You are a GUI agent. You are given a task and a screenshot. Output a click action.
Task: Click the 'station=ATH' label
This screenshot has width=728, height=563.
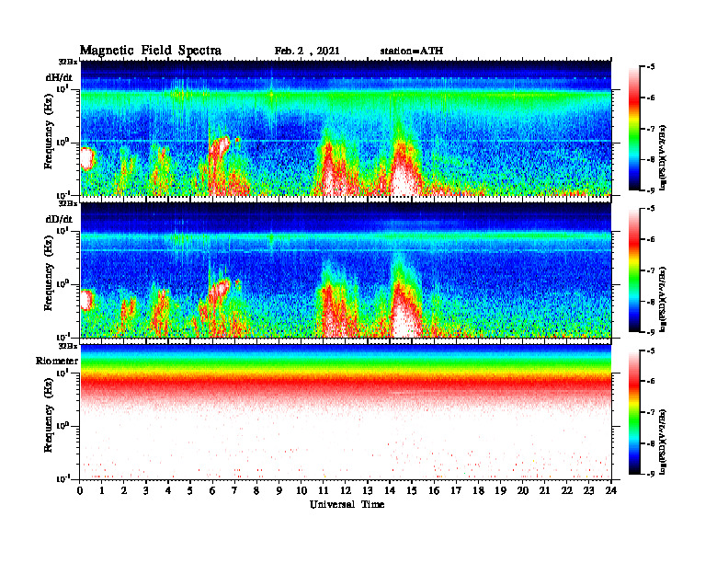412,51
